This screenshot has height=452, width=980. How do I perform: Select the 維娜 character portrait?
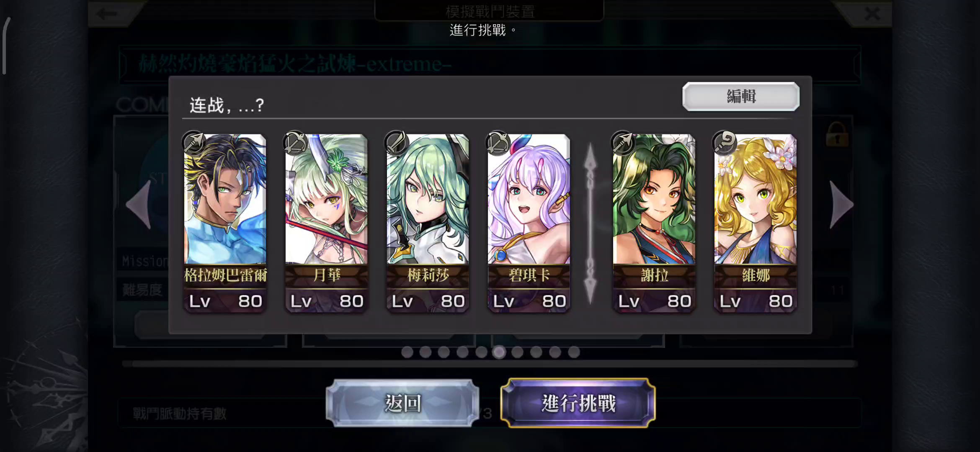(756, 199)
